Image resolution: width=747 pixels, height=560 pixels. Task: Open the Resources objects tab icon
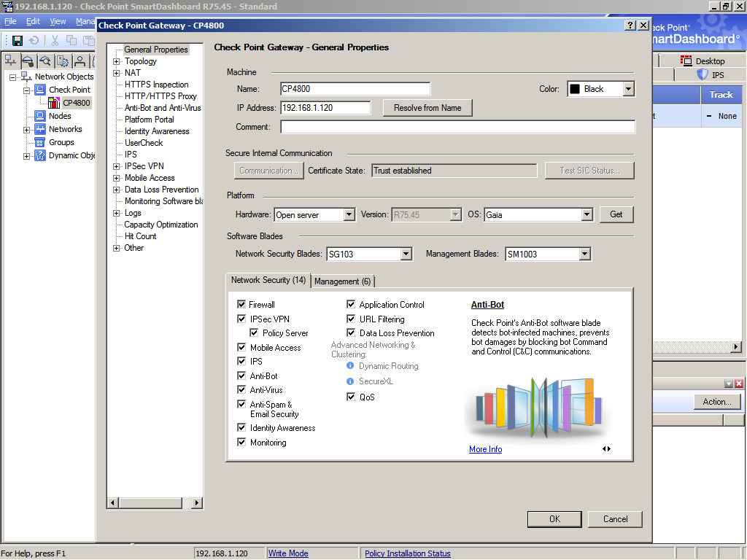44,61
